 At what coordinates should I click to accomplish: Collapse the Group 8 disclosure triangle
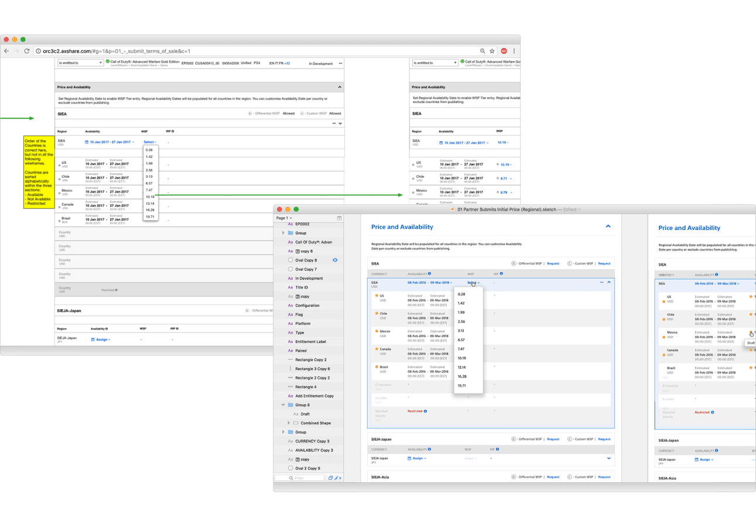[283, 405]
